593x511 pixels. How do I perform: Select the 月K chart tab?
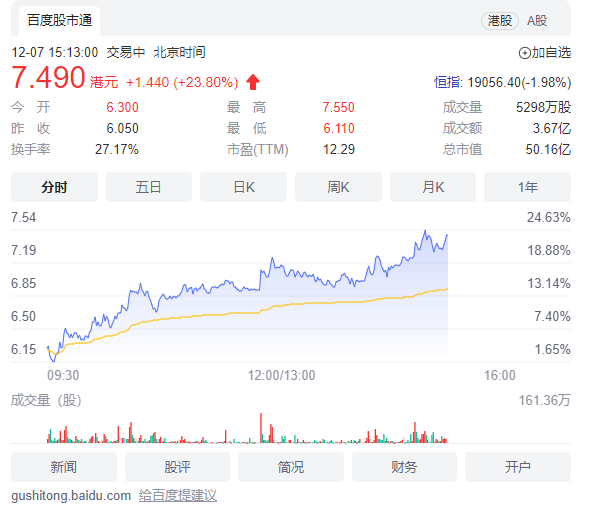433,187
